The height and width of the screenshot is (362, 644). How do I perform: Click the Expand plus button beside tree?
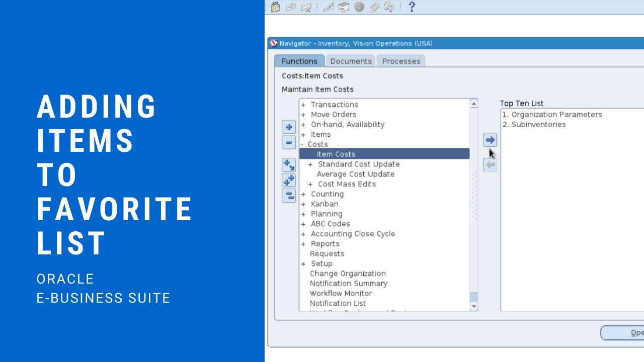289,127
